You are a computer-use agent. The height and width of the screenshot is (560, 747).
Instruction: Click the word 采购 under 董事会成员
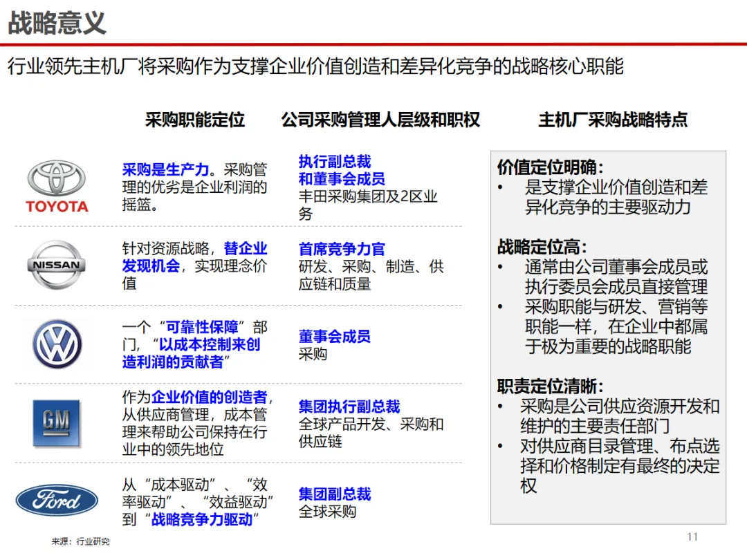[313, 354]
